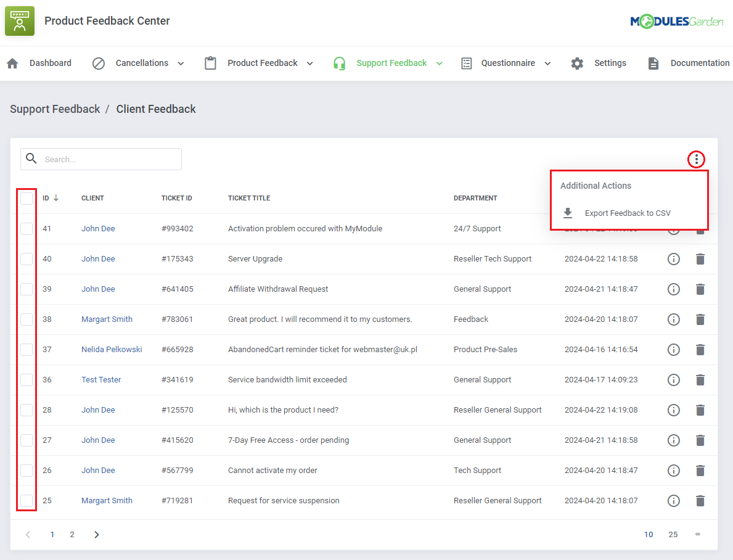Check the box for row ID 36
Viewport: 733px width, 560px height.
point(27,380)
